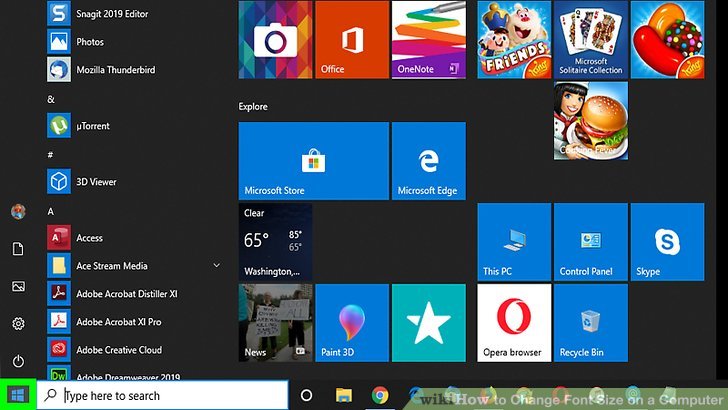The width and height of the screenshot is (728, 410).
Task: Open the This PC tile
Action: pos(514,242)
